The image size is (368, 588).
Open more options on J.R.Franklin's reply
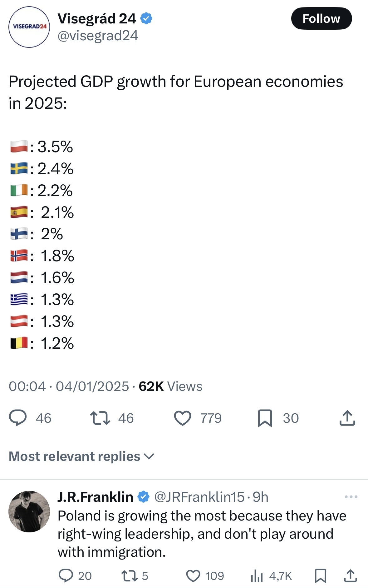tap(351, 497)
